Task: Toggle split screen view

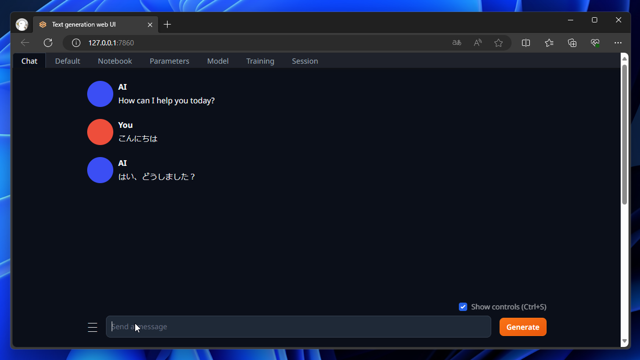Action: [526, 42]
